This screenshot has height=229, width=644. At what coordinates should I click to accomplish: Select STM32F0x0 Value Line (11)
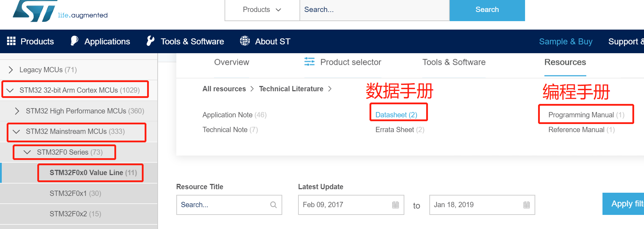pos(93,173)
